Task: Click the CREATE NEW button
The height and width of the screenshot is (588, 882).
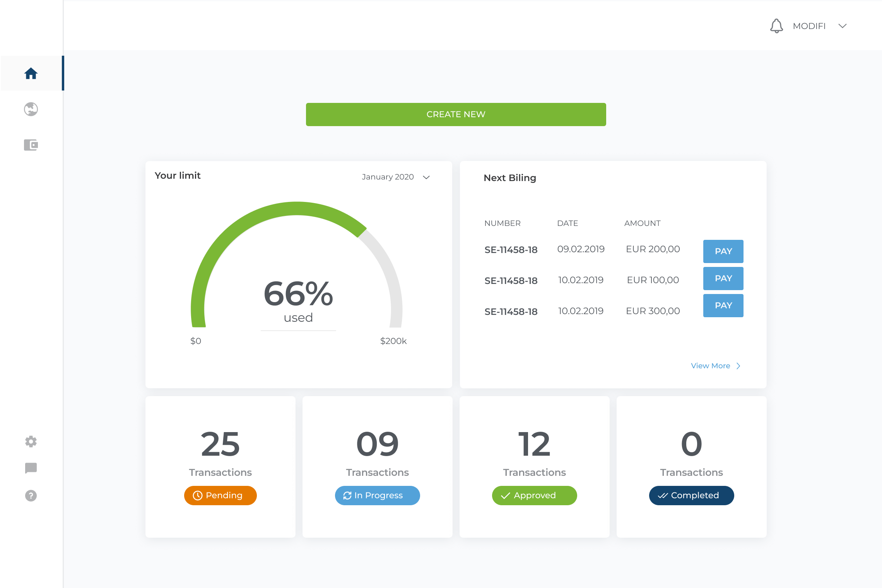Action: [456, 115]
